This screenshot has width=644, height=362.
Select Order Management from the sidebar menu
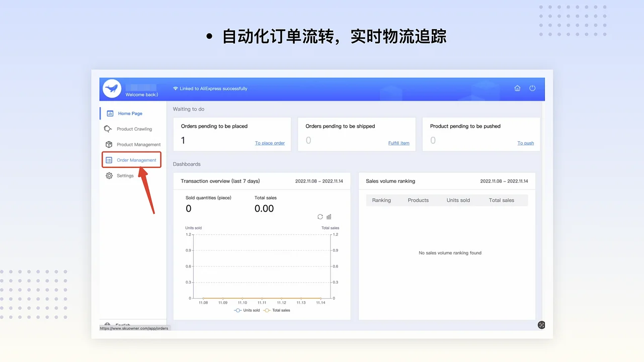click(x=137, y=160)
